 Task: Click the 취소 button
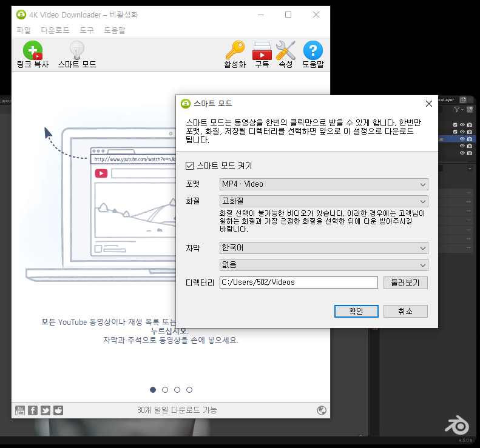(x=405, y=312)
